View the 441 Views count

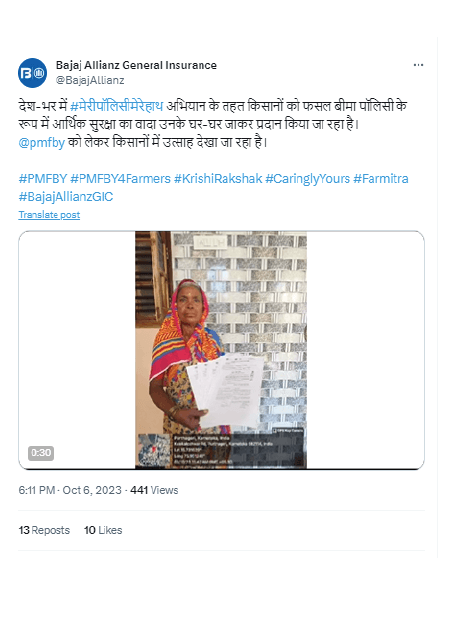154,490
